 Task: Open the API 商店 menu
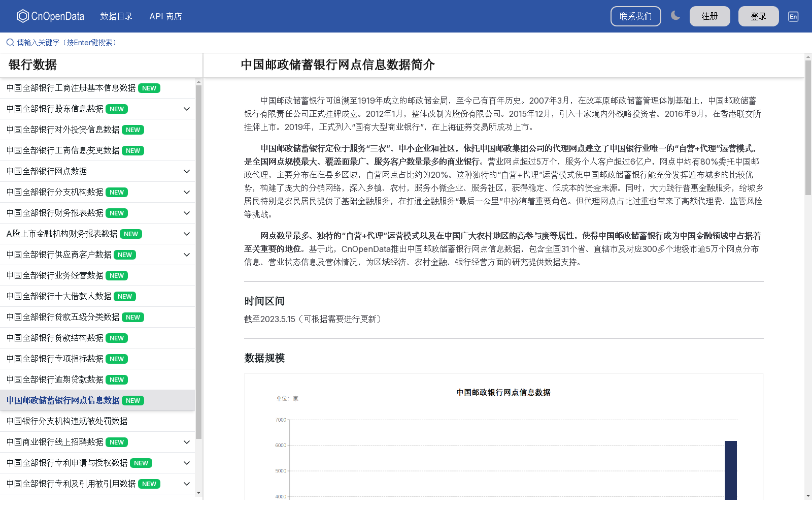pos(165,16)
